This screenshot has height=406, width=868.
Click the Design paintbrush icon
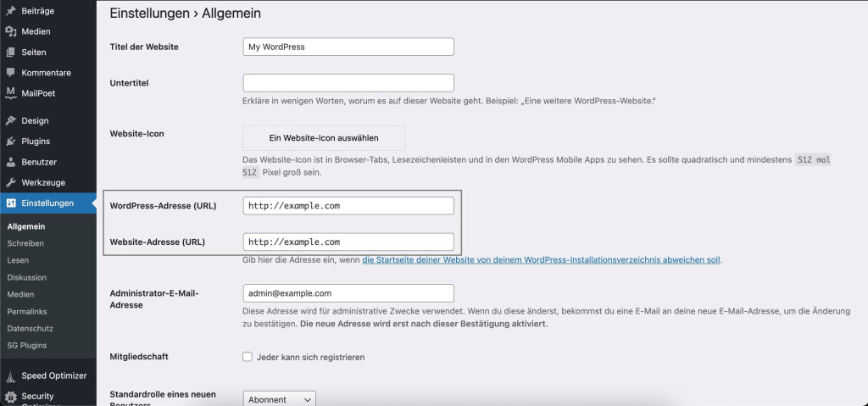10,120
